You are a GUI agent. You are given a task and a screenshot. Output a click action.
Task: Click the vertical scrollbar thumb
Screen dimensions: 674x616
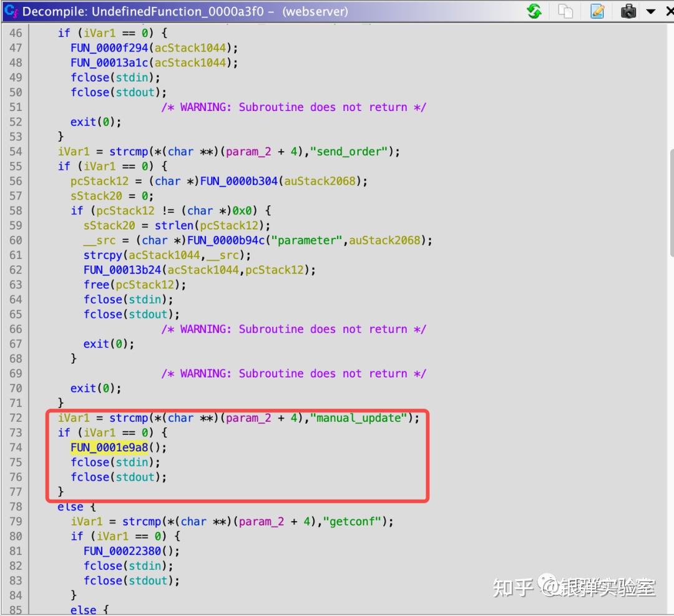pos(672,202)
